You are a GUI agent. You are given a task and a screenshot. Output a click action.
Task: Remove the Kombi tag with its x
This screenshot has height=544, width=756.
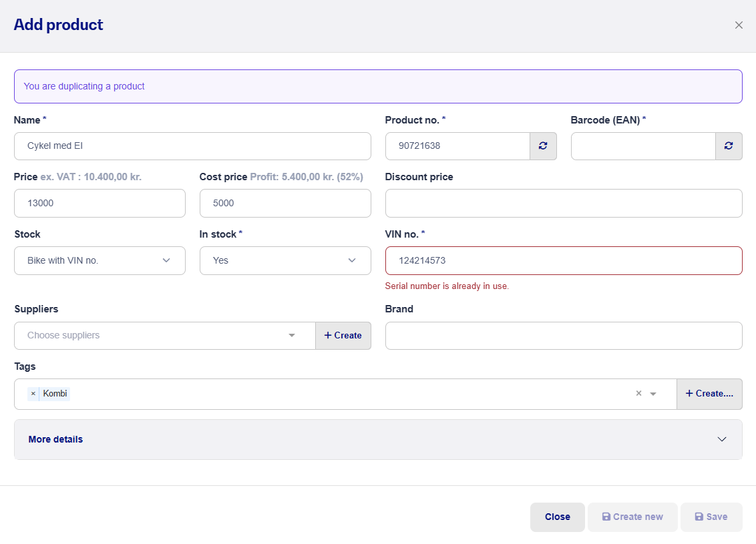33,394
